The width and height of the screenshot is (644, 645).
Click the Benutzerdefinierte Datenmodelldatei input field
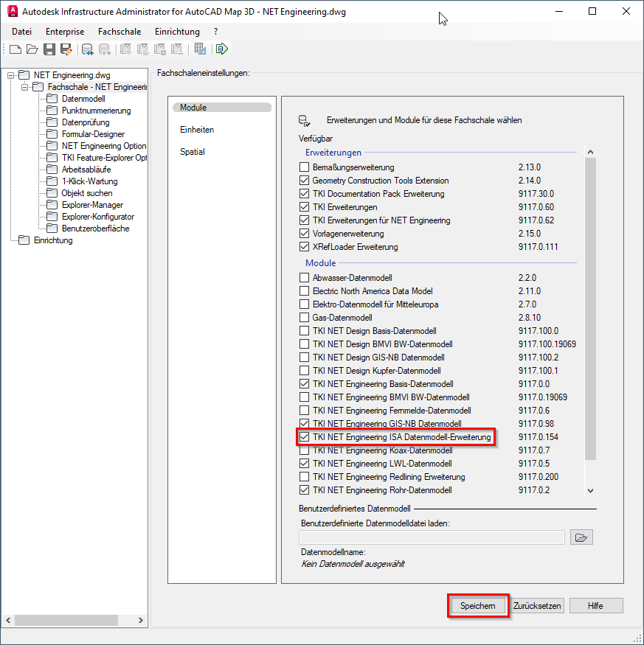click(432, 537)
